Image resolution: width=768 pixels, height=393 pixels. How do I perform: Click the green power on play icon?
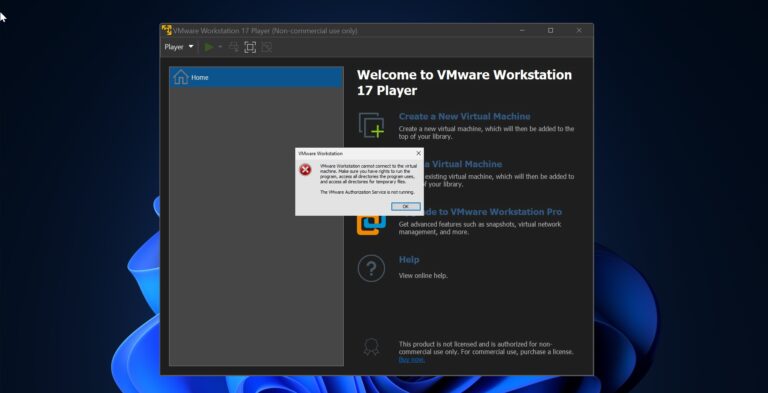[x=209, y=47]
